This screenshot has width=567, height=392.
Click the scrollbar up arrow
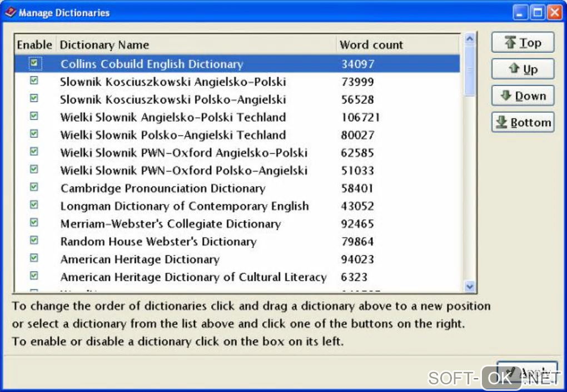point(470,38)
